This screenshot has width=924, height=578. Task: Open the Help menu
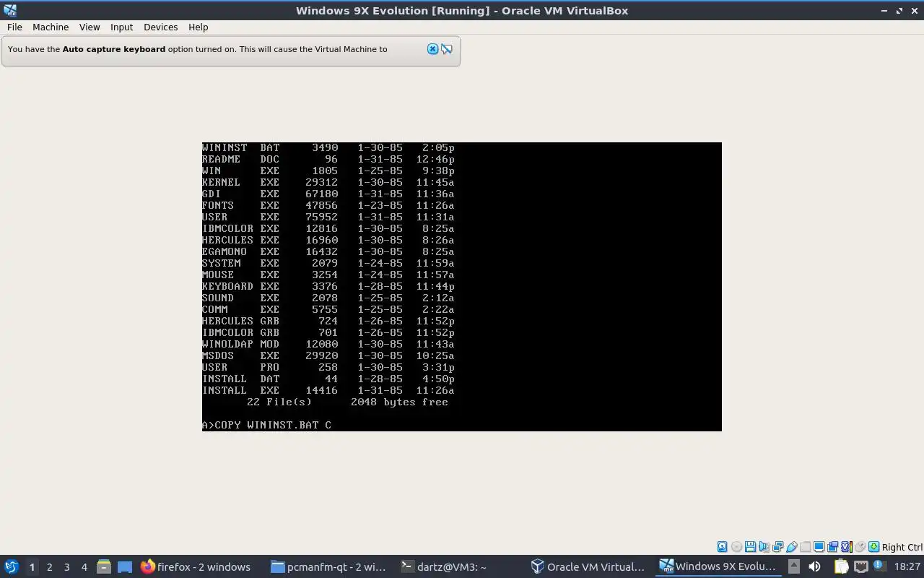[198, 27]
